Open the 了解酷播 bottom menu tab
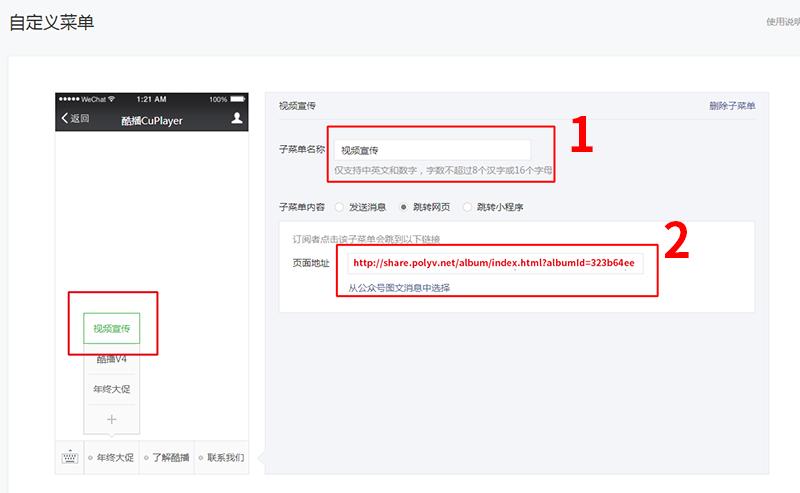The height and width of the screenshot is (493, 800). point(166,457)
